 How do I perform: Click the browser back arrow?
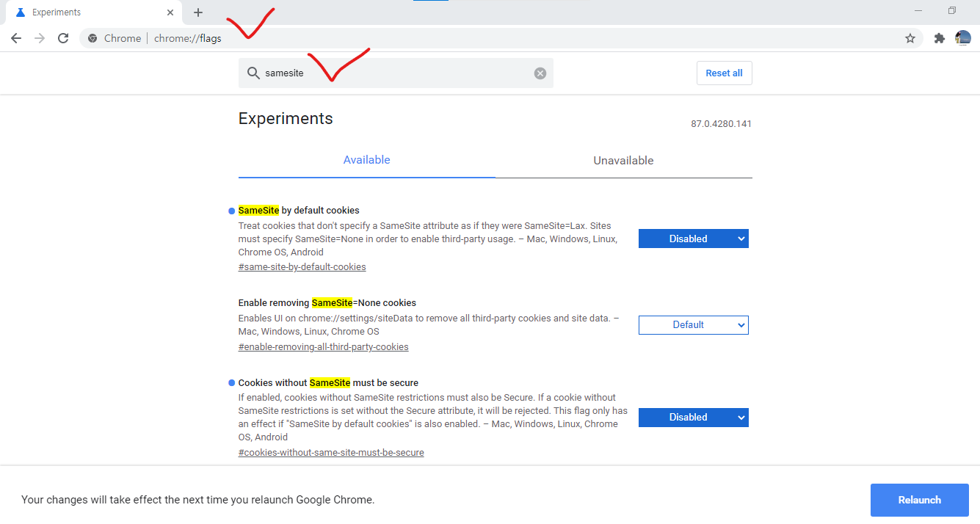(16, 38)
